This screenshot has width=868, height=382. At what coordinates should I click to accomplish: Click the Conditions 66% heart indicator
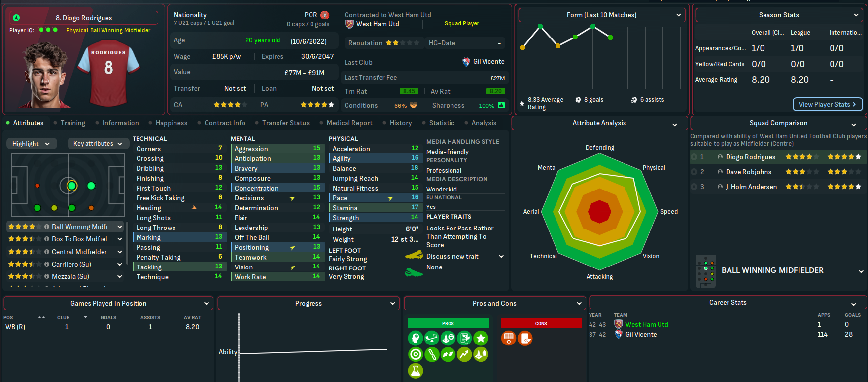coord(414,105)
